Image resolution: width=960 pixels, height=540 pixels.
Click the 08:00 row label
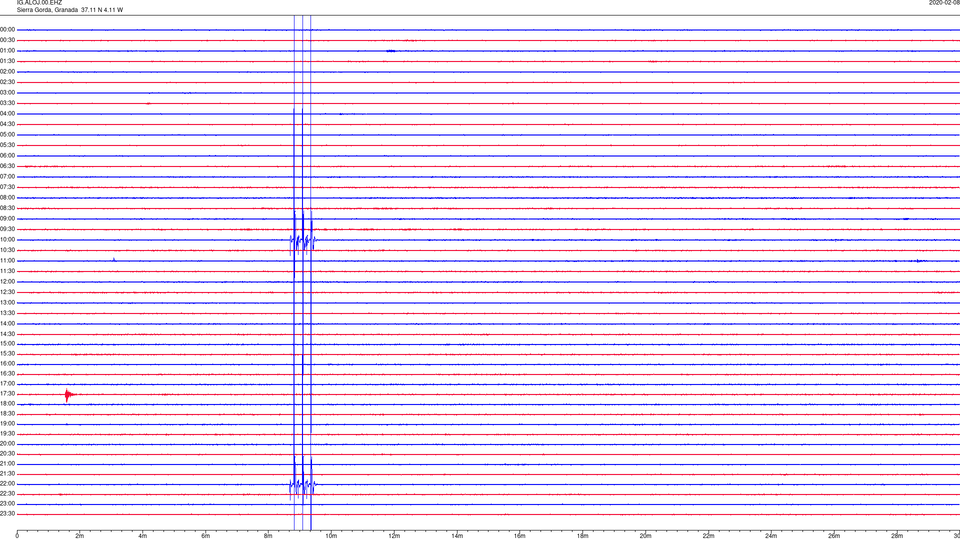click(7, 198)
